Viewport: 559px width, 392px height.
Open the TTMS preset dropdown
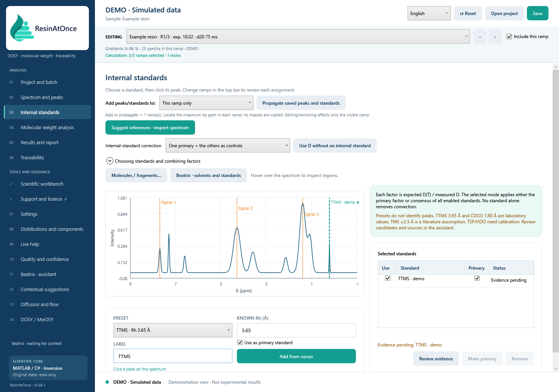coord(173,330)
